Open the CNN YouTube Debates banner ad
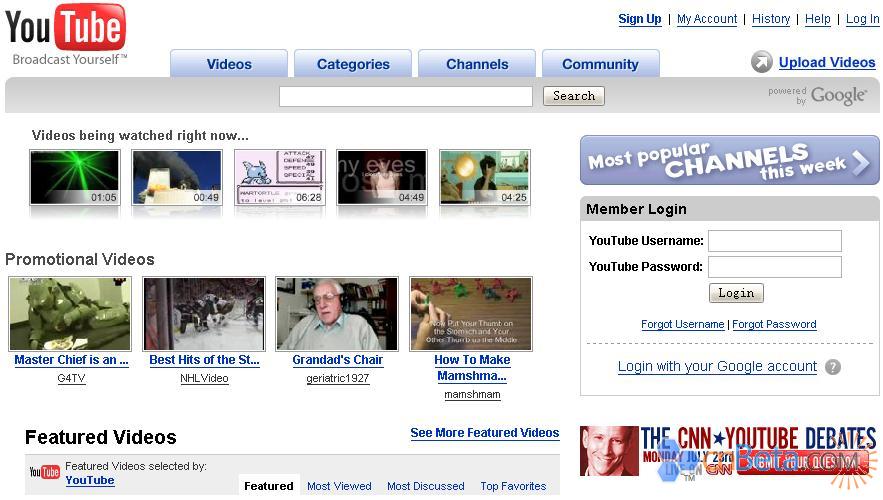 point(729,452)
